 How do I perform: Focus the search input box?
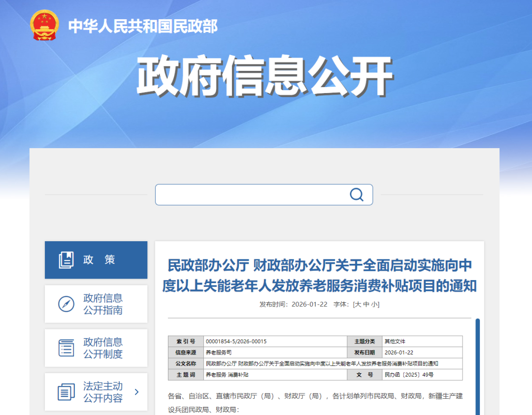251,194
